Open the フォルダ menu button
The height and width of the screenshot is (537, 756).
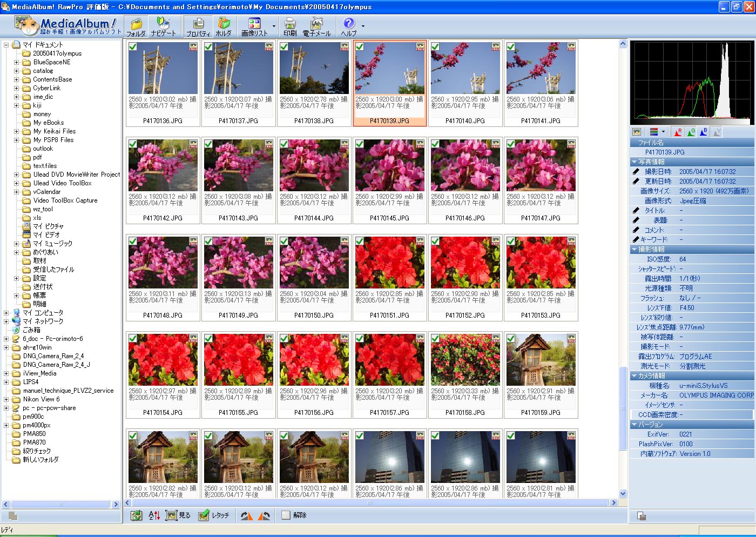(136, 26)
